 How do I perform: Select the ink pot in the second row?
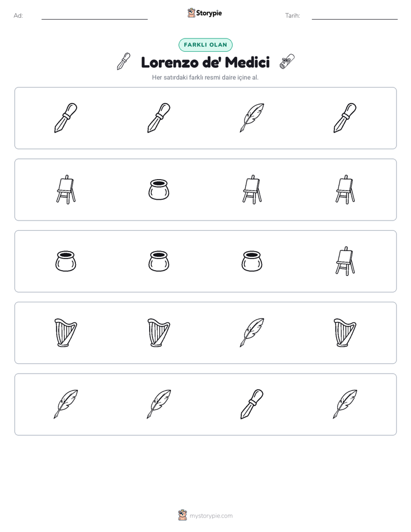pos(159,189)
